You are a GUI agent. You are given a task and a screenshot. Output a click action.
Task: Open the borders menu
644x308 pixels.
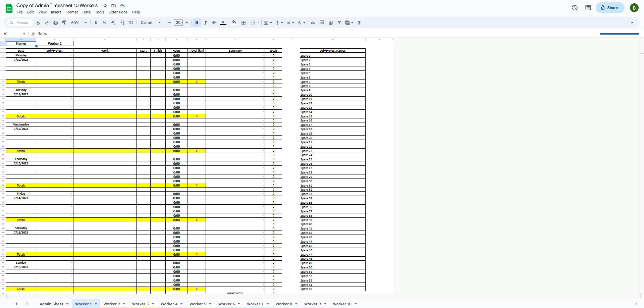(243, 22)
